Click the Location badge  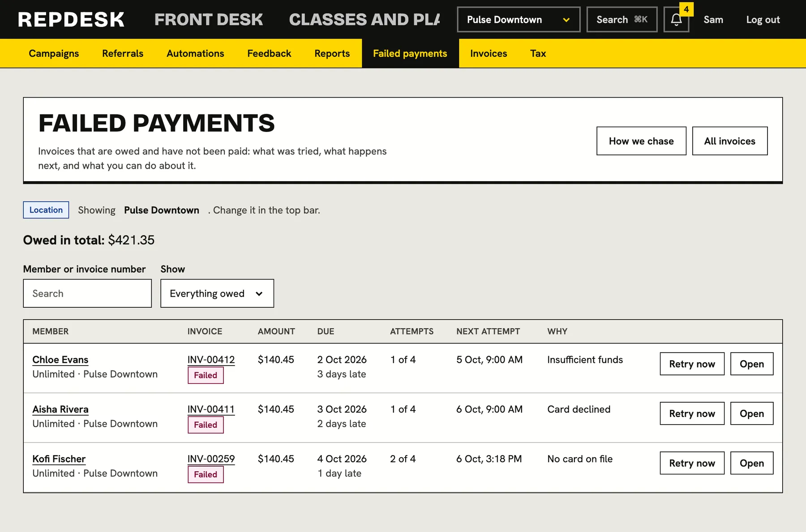click(x=46, y=210)
